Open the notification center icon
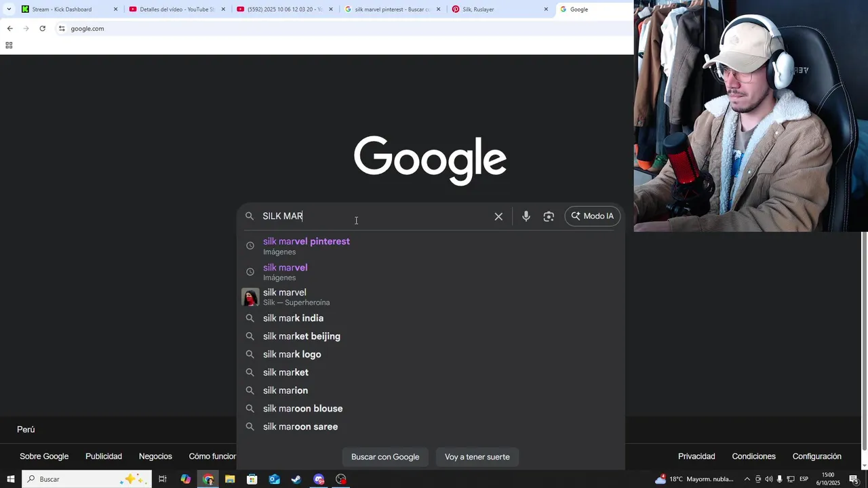The image size is (868, 488). pyautogui.click(x=854, y=479)
